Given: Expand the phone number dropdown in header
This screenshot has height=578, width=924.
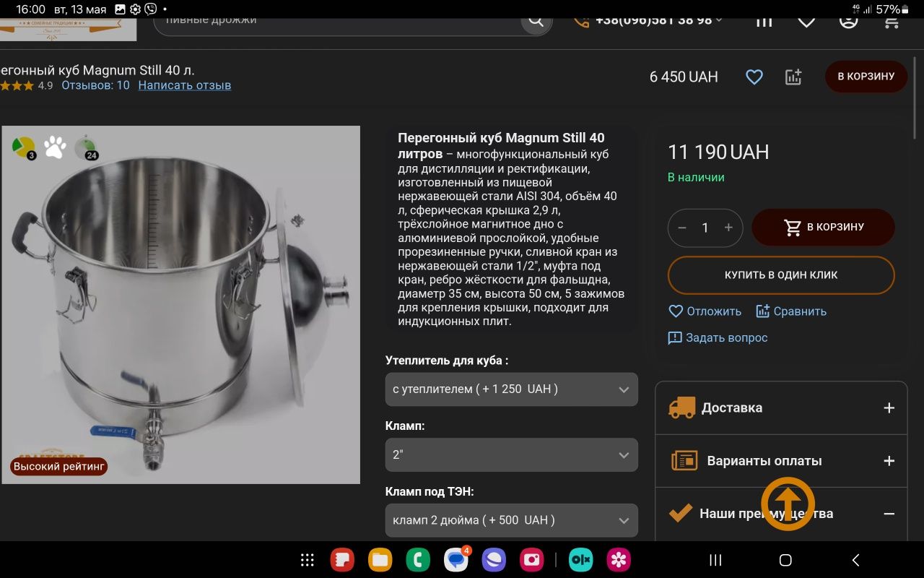Looking at the screenshot, I should (719, 21).
